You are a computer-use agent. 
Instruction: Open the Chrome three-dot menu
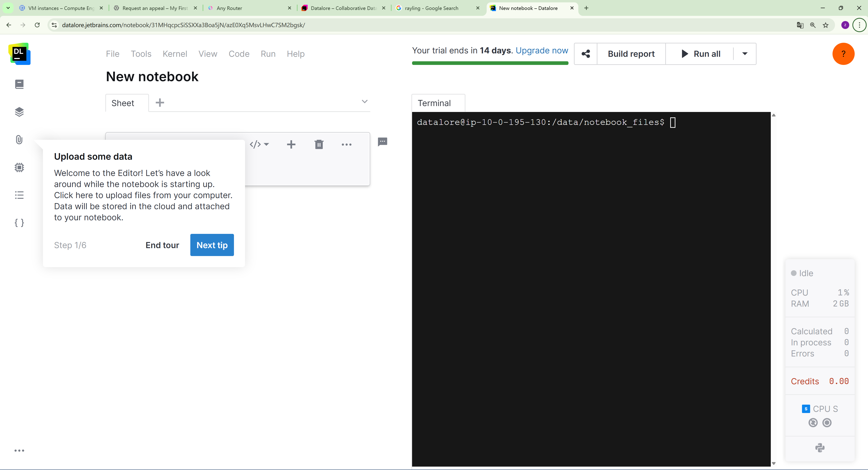tap(860, 25)
